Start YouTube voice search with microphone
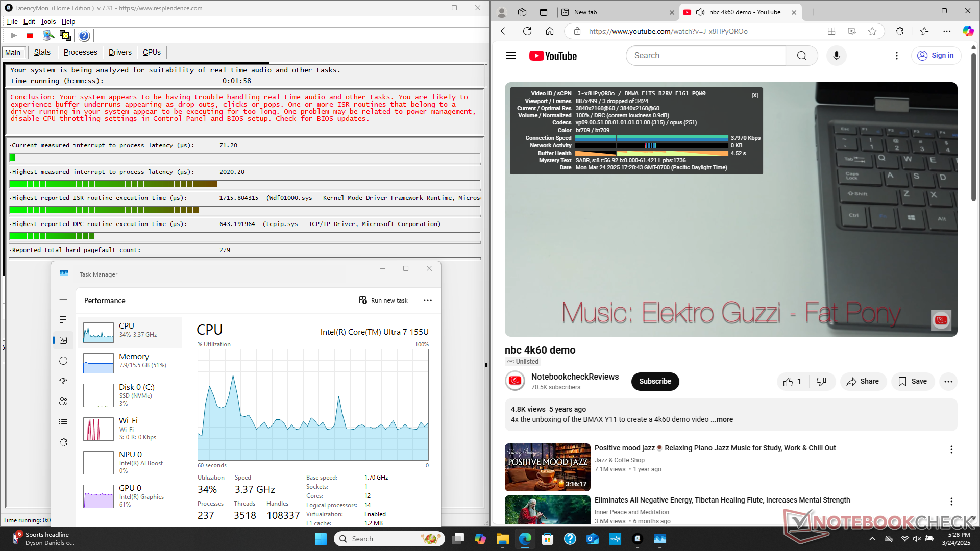Viewport: 980px width, 551px height. 837,56
